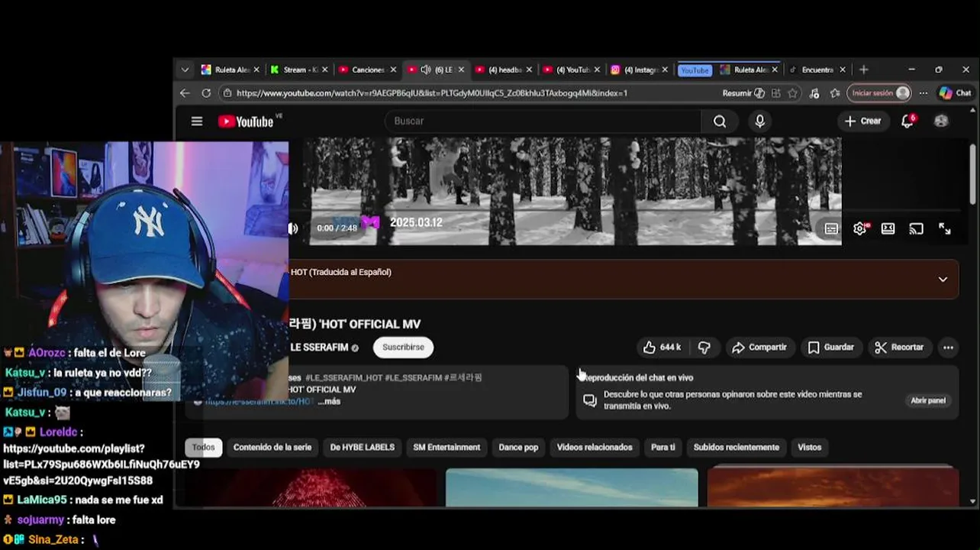Select Vistos chip
980x550 pixels.
(x=810, y=447)
